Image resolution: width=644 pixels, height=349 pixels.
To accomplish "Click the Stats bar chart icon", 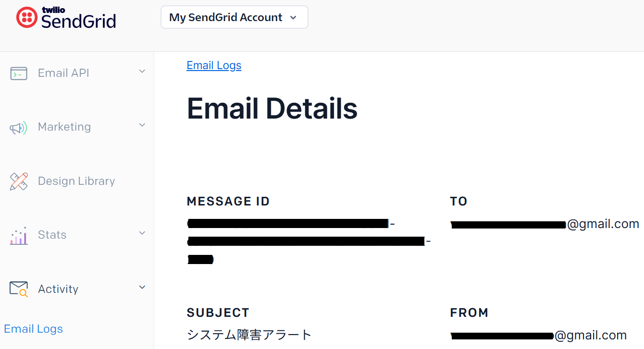I will [x=19, y=236].
